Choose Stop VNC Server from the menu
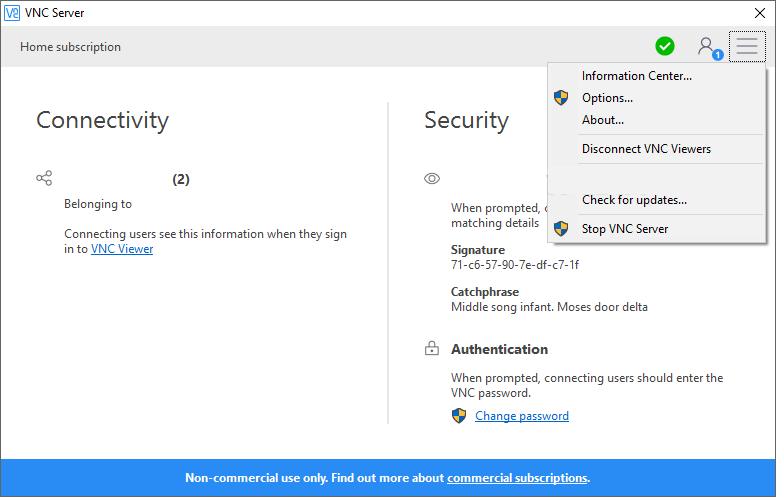The width and height of the screenshot is (776, 497). click(x=625, y=229)
